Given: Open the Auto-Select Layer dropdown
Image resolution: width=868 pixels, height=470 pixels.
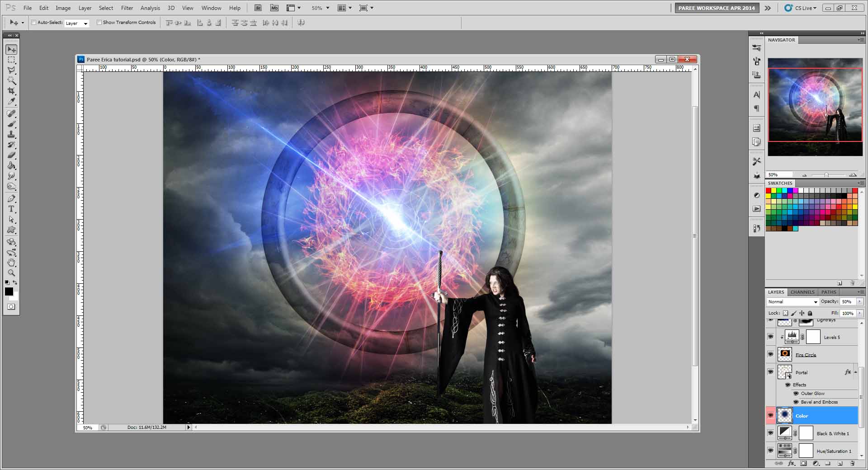Looking at the screenshot, I should (77, 23).
